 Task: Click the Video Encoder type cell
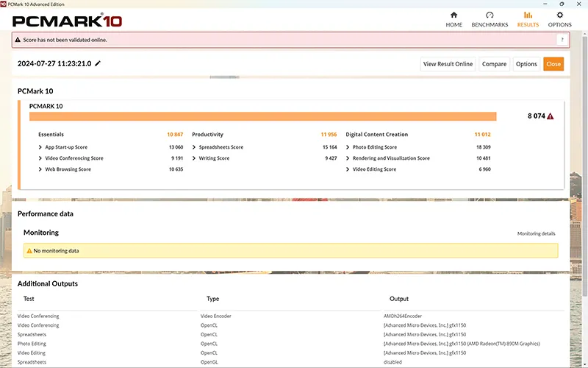[x=215, y=316]
